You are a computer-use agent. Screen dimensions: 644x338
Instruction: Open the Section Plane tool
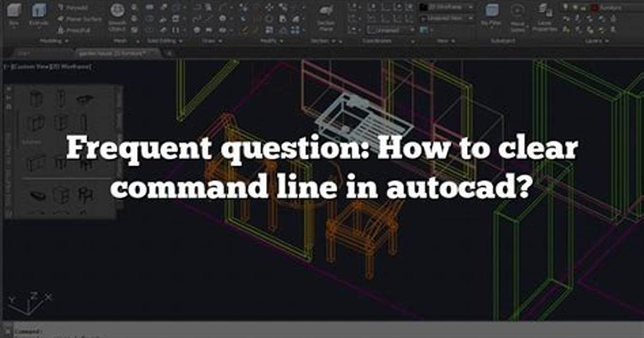(x=326, y=19)
